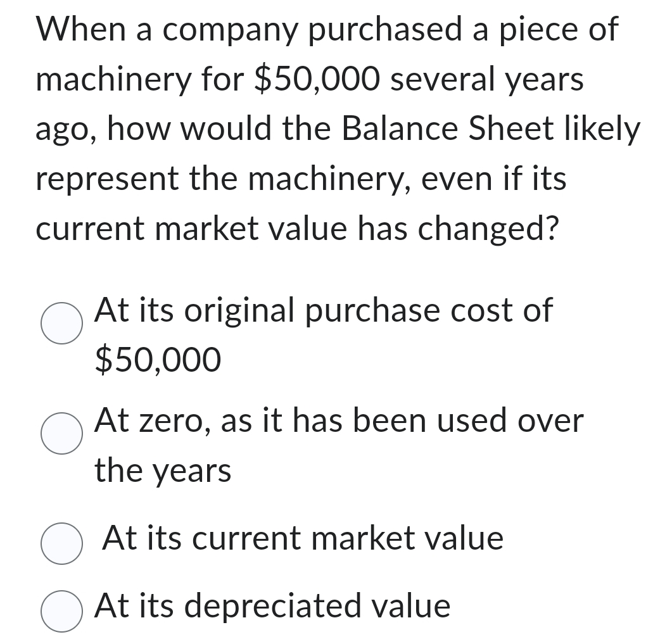The width and height of the screenshot is (653, 644).
Task: Click the "$50,000" answer text
Action: pyautogui.click(x=158, y=360)
